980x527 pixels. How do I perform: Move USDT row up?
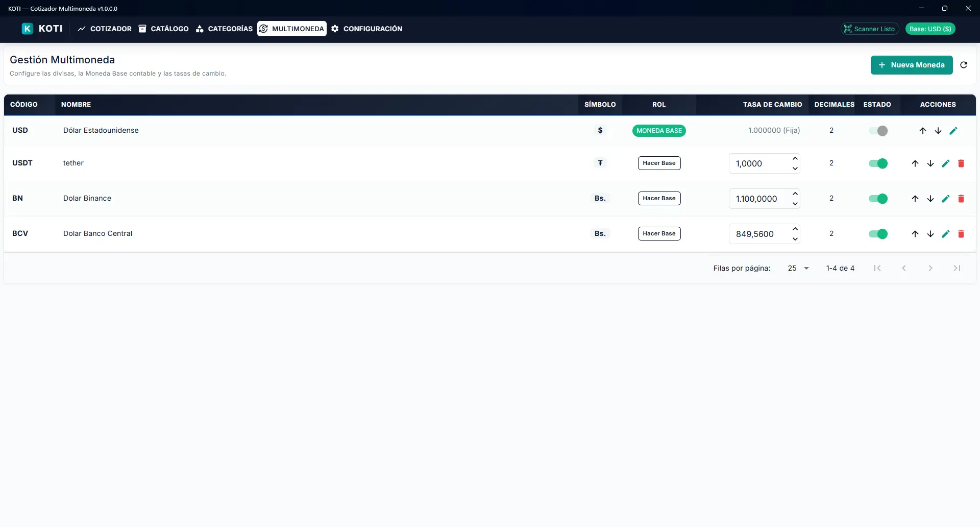coord(915,163)
